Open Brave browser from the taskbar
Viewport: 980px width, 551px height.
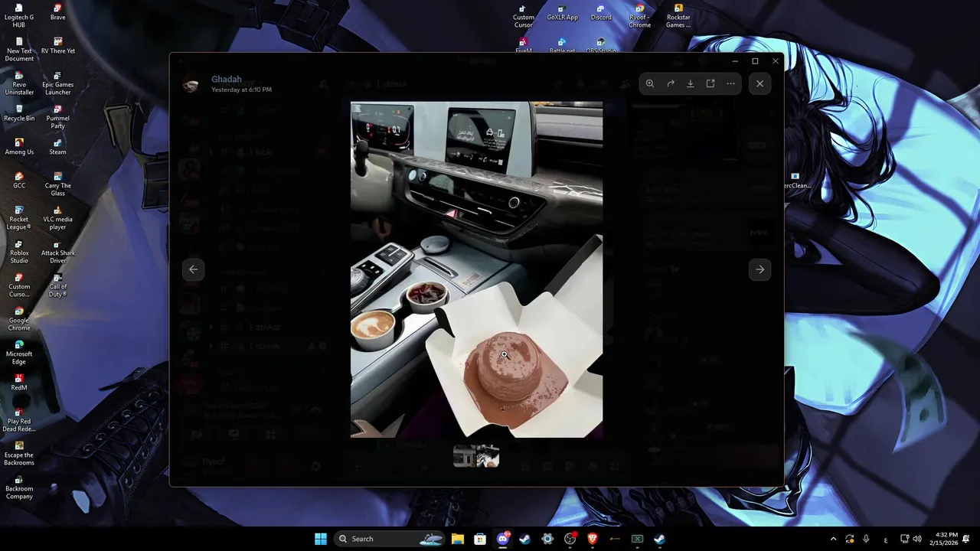pos(593,539)
